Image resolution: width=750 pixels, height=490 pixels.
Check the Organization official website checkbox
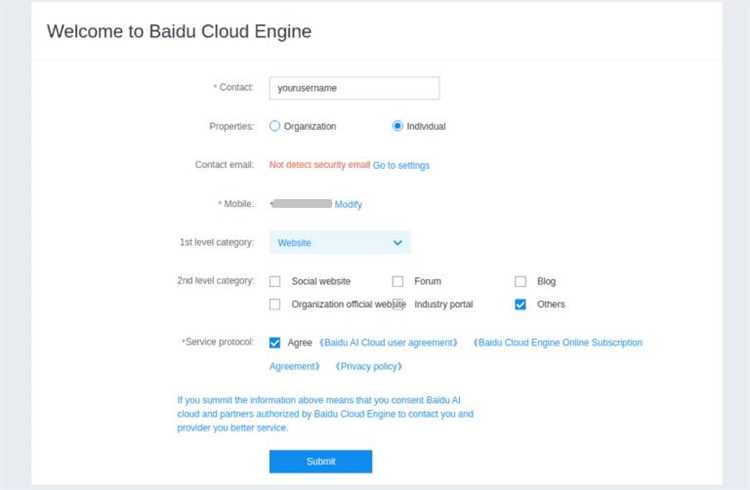(x=275, y=304)
